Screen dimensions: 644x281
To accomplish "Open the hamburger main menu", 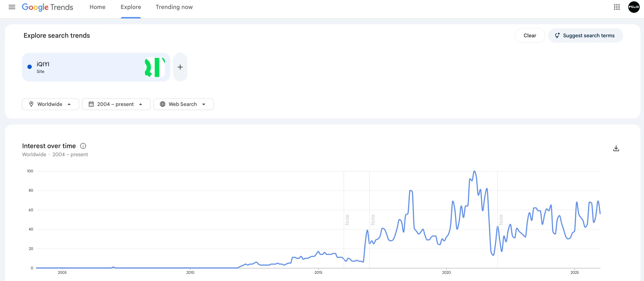I will [12, 7].
